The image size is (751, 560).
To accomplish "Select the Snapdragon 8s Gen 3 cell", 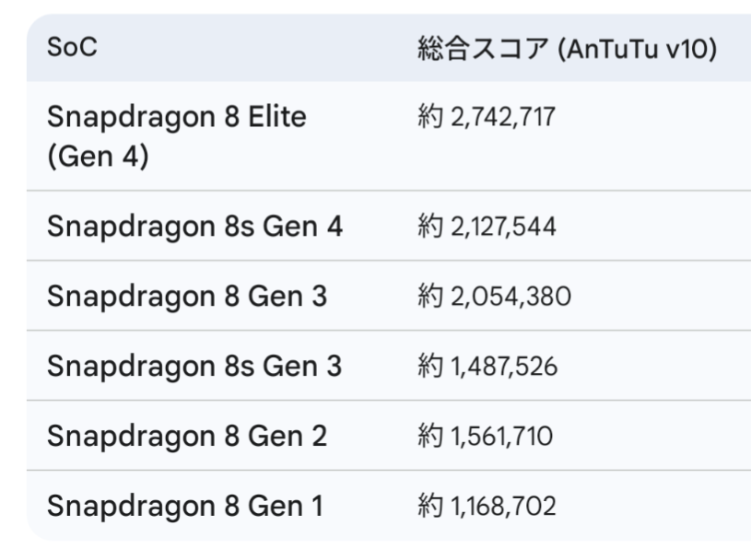I will pos(194,366).
